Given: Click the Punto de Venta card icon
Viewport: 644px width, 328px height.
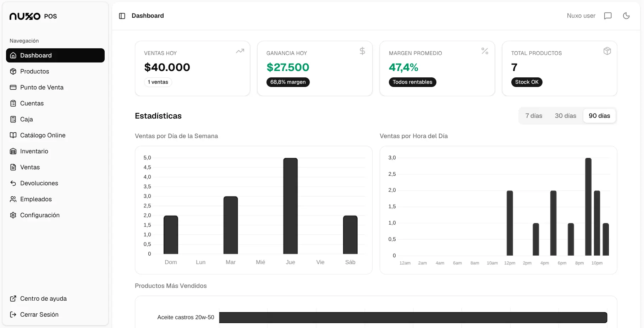Looking at the screenshot, I should coord(13,87).
